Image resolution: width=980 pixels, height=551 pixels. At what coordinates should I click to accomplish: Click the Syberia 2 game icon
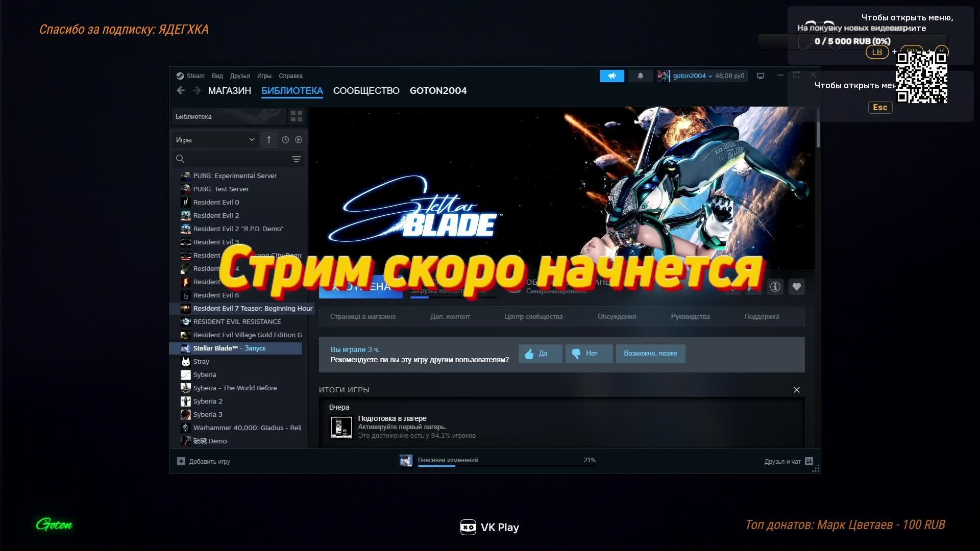tap(186, 401)
